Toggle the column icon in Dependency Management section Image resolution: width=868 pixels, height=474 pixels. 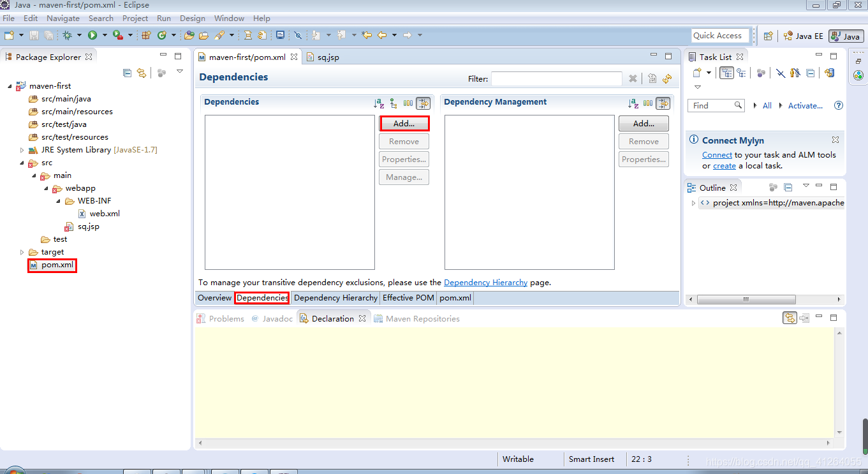coord(648,103)
